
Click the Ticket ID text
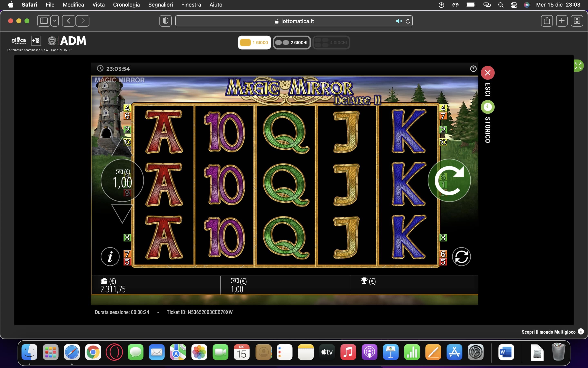pos(200,312)
